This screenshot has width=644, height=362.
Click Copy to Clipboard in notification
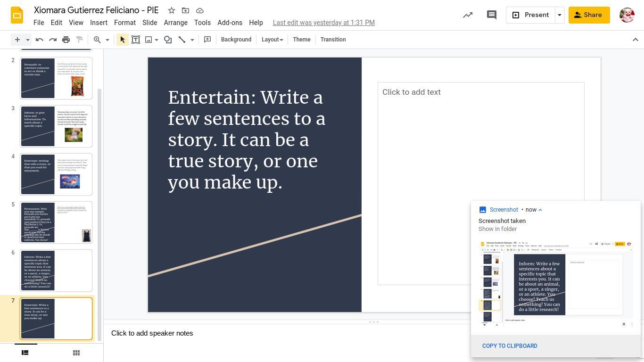(510, 346)
